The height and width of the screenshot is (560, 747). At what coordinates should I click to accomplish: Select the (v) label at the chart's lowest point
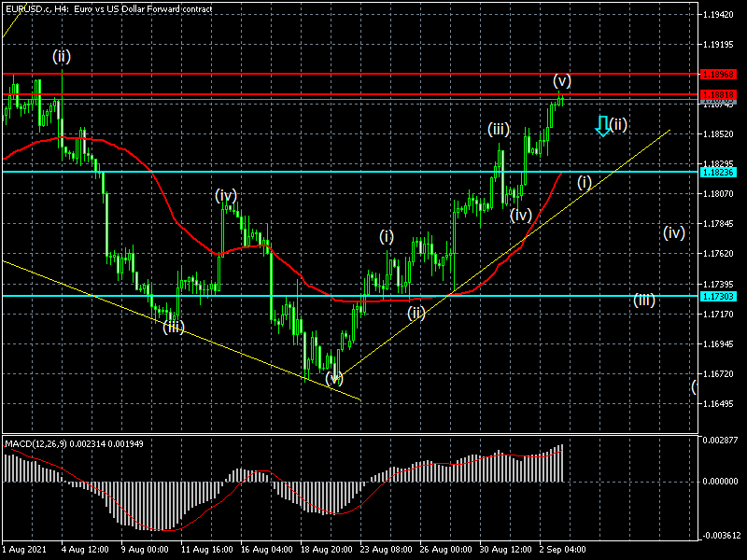click(x=334, y=379)
